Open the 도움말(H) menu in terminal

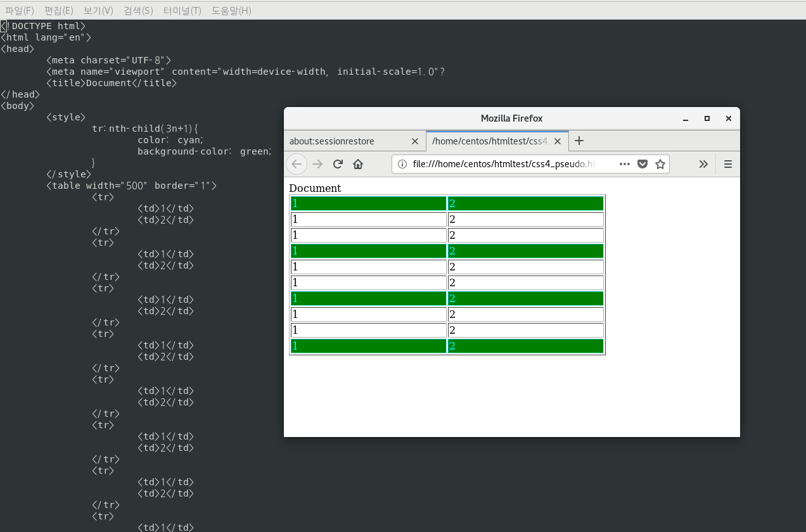(231, 10)
